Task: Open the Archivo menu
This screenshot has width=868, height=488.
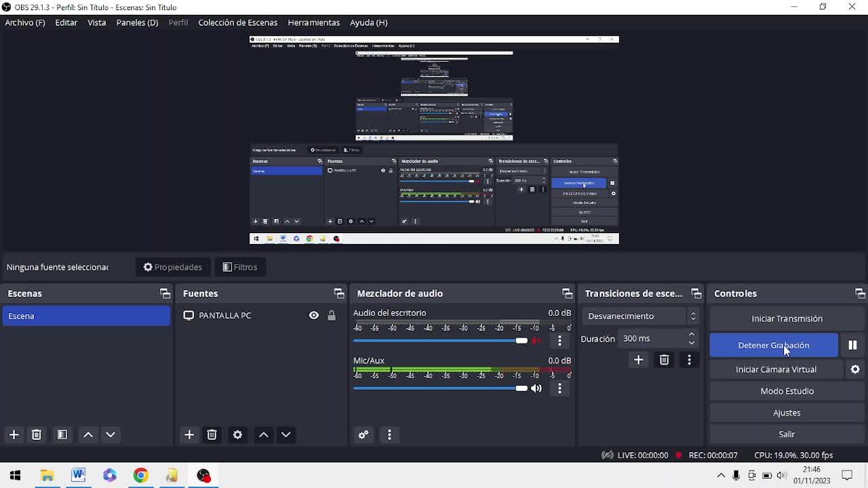Action: [x=25, y=22]
